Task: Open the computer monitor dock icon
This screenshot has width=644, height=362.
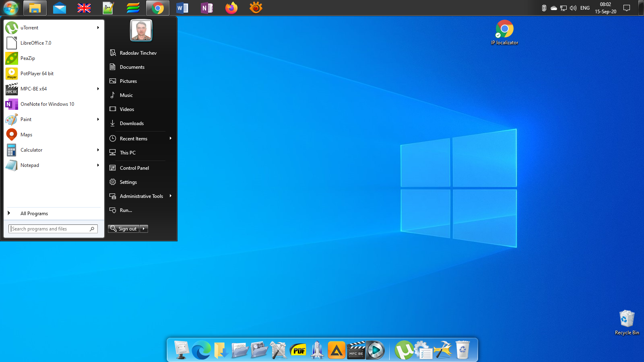Action: (181, 350)
